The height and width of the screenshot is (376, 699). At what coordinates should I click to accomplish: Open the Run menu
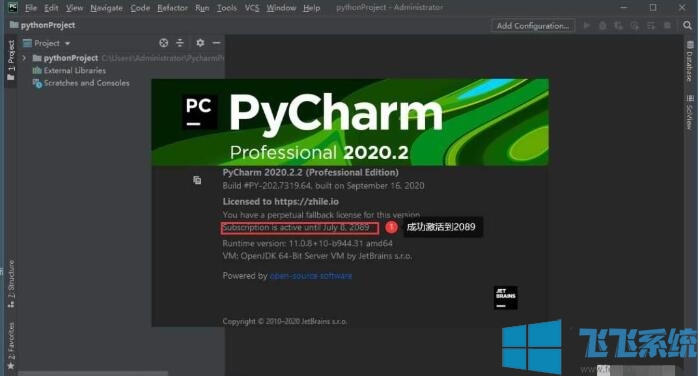[x=202, y=8]
